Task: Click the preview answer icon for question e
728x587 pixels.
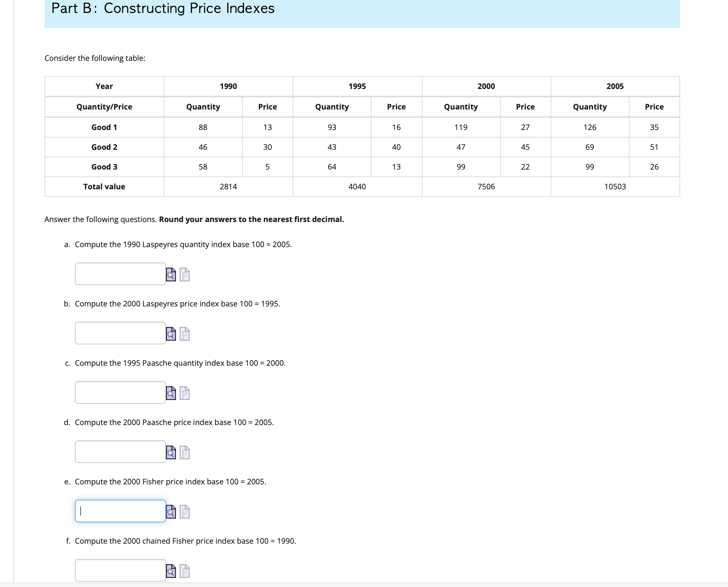Action: click(171, 512)
